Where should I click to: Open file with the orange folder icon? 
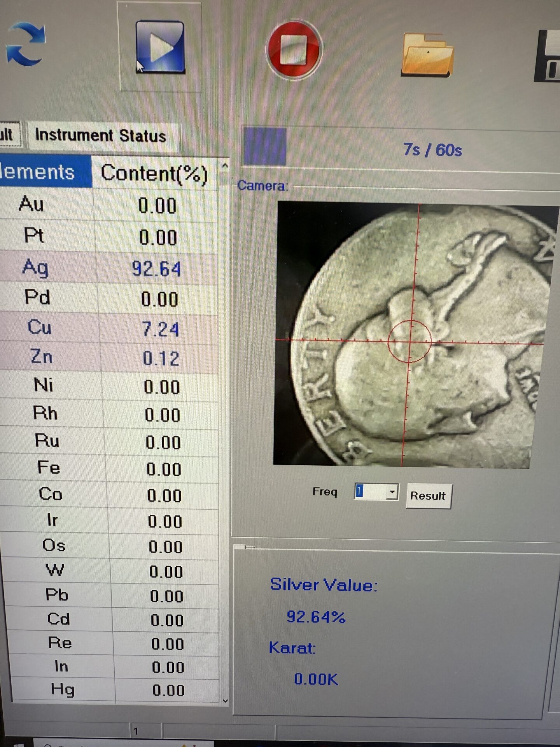click(x=427, y=54)
